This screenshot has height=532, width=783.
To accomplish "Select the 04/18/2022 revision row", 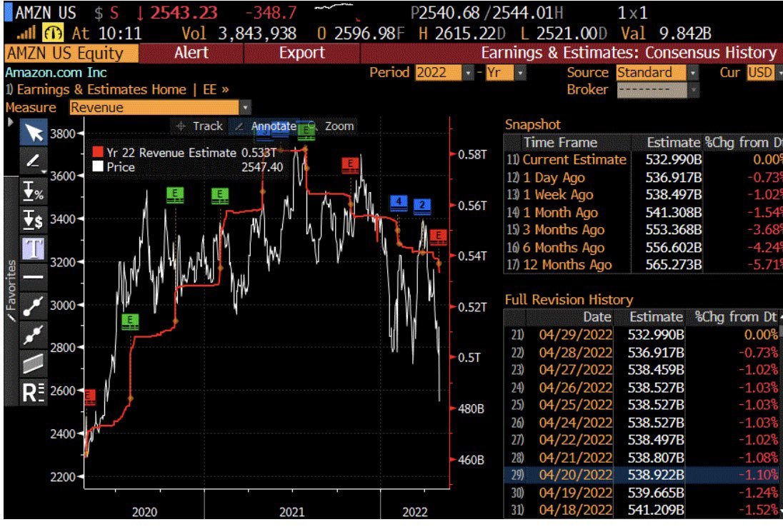I will click(641, 510).
